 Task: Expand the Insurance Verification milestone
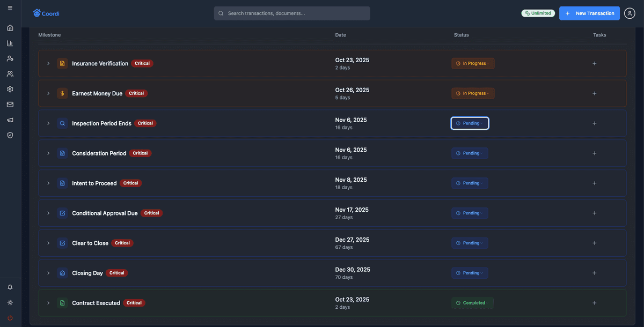coord(48,63)
